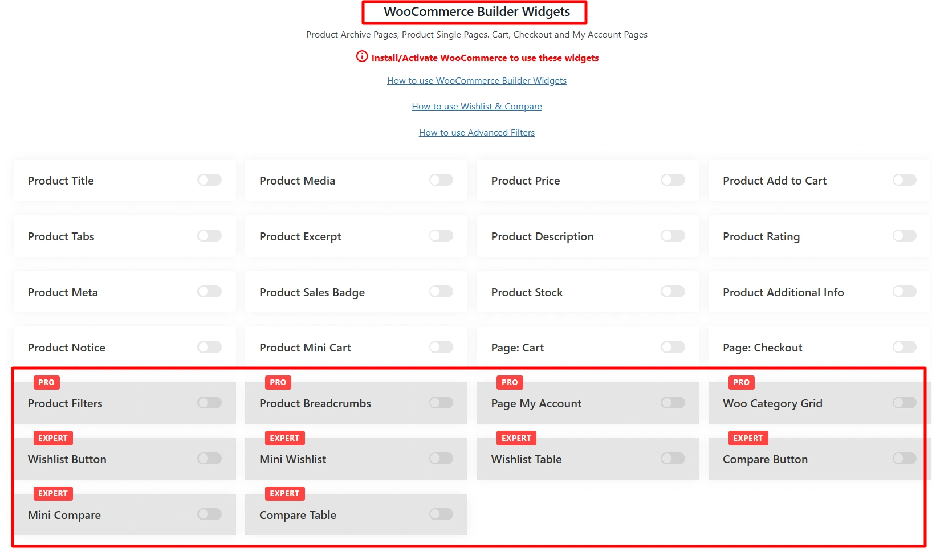
Task: Switch on the Mini Compare toggle
Action: click(x=209, y=514)
